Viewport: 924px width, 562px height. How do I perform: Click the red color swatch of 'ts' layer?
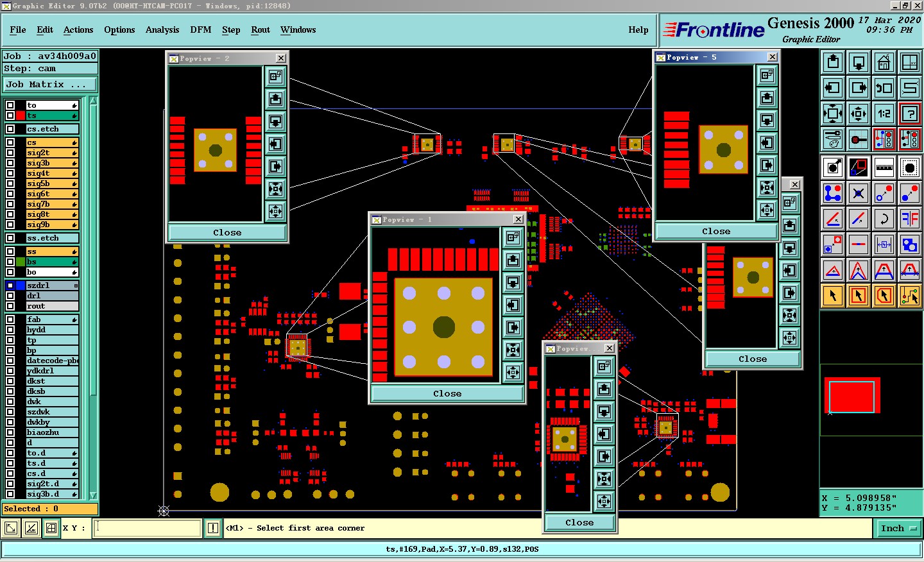click(x=21, y=115)
